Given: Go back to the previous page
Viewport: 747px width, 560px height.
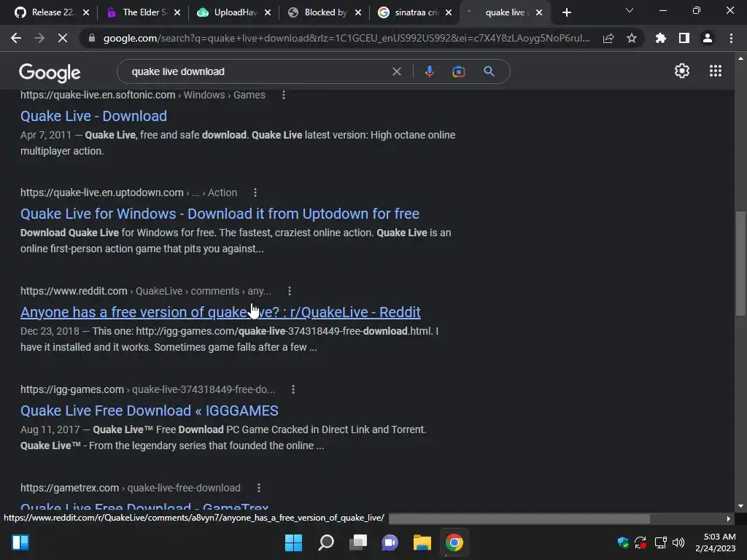Looking at the screenshot, I should 16,38.
